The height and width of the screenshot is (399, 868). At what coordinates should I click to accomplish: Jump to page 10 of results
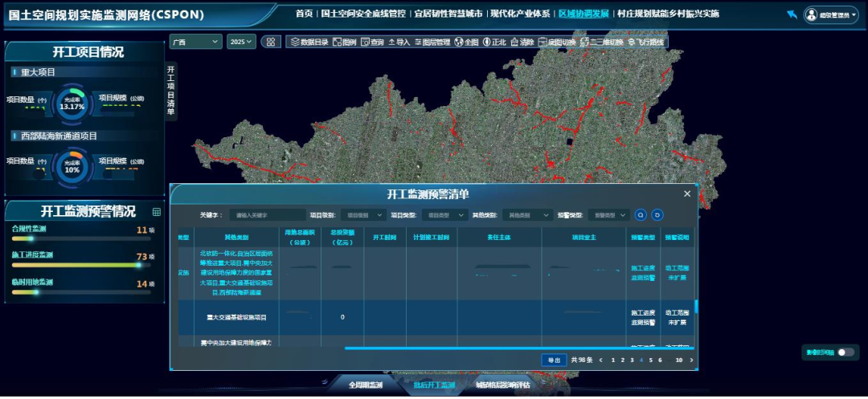pyautogui.click(x=678, y=360)
